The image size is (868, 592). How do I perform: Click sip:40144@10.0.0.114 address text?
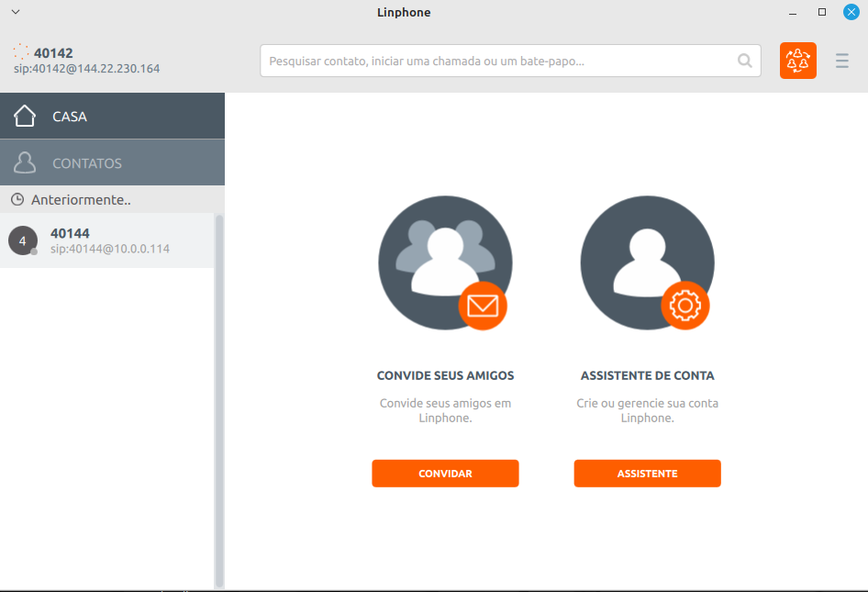[110, 249]
